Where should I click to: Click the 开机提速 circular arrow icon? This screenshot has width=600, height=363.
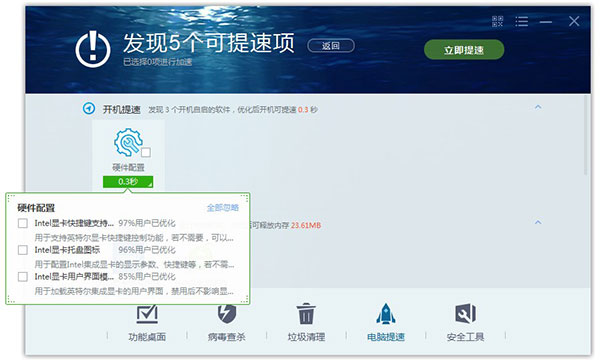click(89, 109)
